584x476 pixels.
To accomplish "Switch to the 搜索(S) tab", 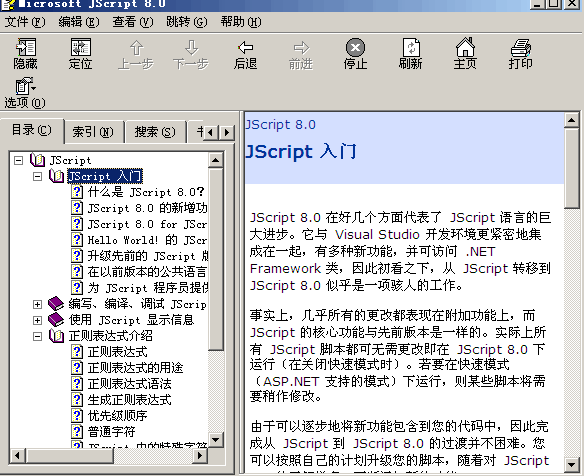I will (x=155, y=131).
